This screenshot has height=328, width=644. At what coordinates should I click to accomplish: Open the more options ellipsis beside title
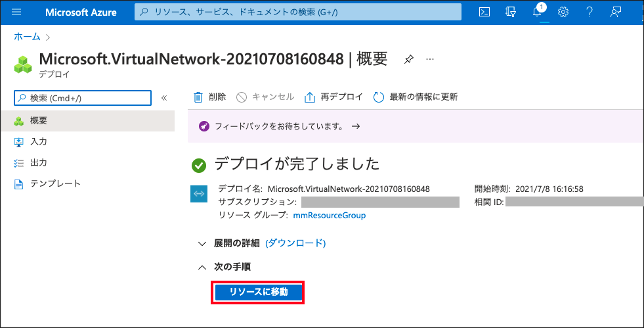click(x=429, y=59)
